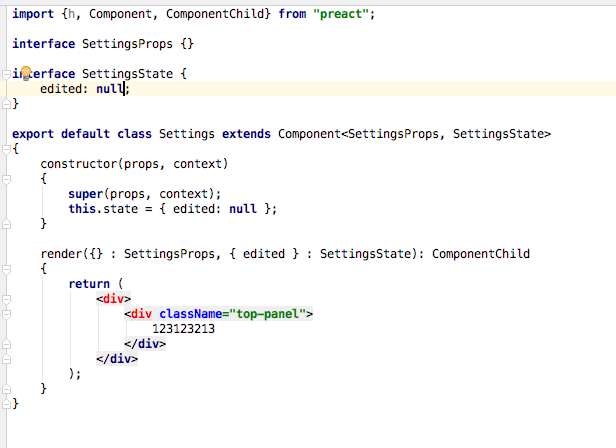This screenshot has width=616, height=448.
Task: Select the className attribute in div tag
Action: coord(193,314)
